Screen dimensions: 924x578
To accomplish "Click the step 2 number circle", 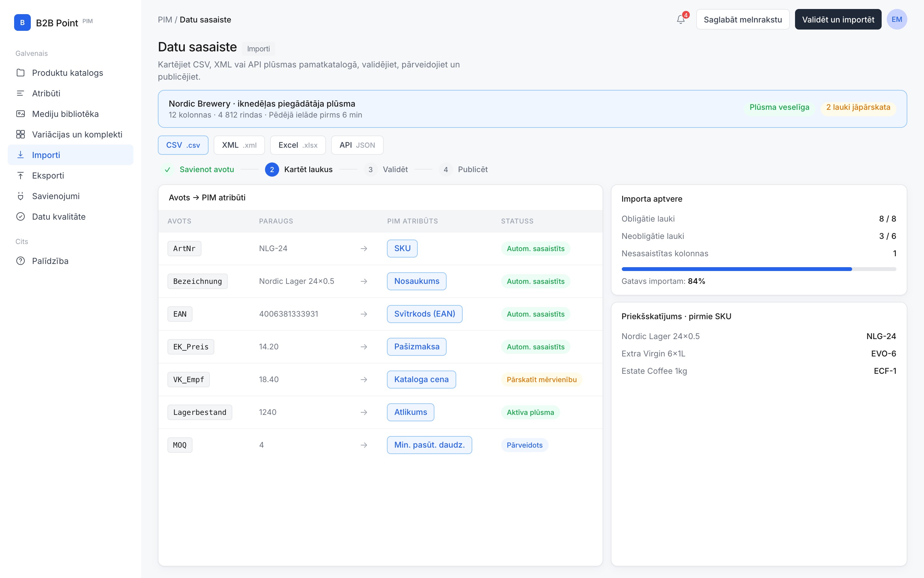I will (272, 169).
